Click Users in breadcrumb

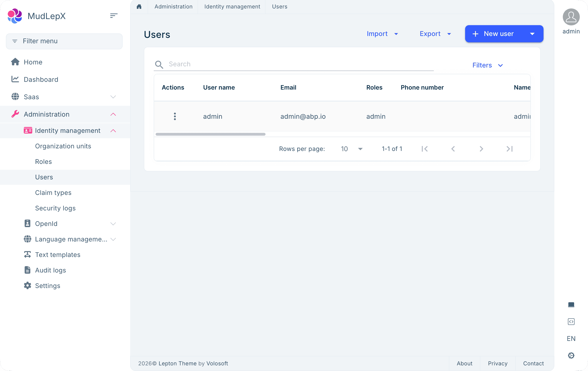click(x=280, y=7)
